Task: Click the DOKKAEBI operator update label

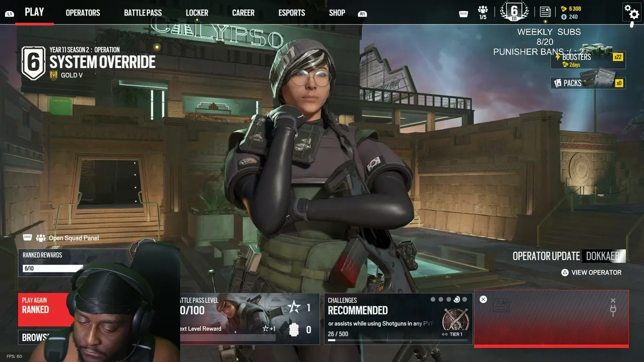Action: click(604, 256)
